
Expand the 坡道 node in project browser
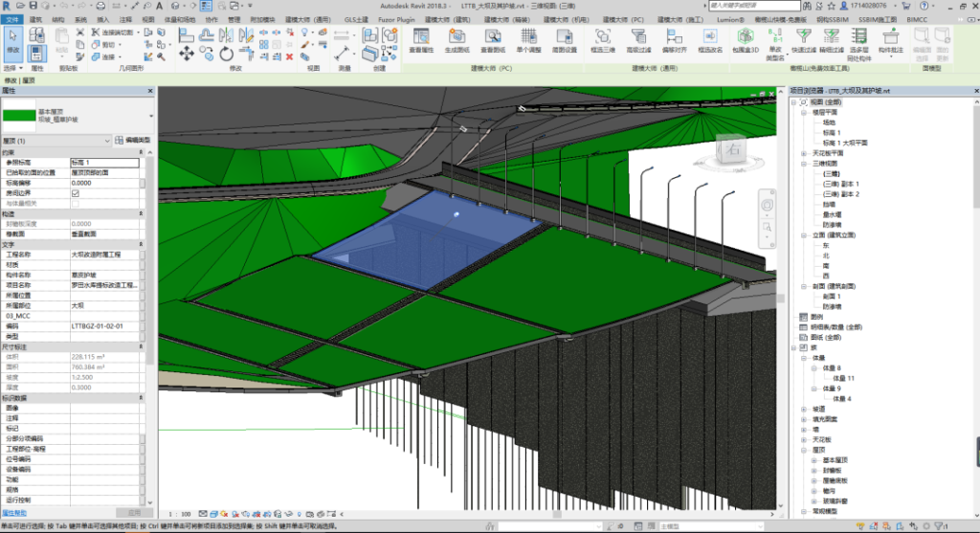pyautogui.click(x=802, y=409)
